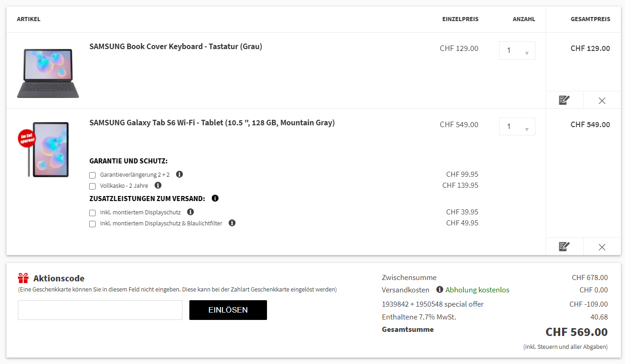
Task: Open quantity dropdown for Galaxy Tab S6
Action: coord(517,127)
